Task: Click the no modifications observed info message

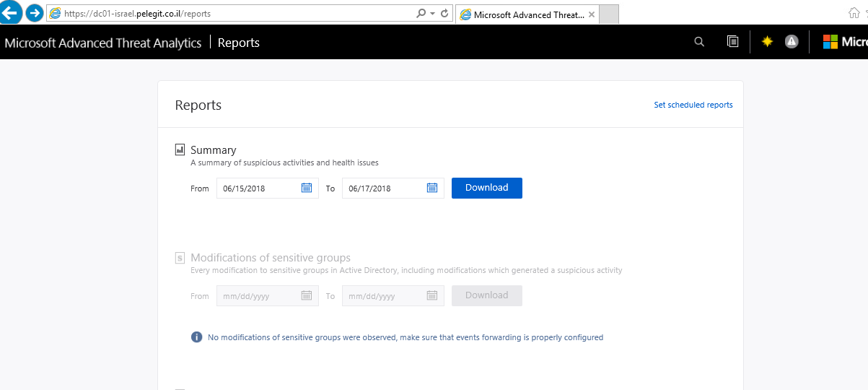Action: click(405, 337)
